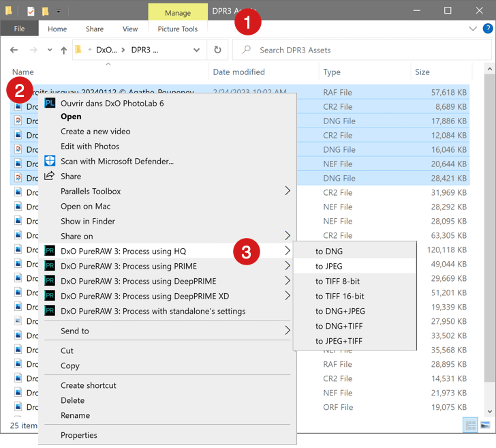Open the File ribbon tab

click(x=19, y=29)
